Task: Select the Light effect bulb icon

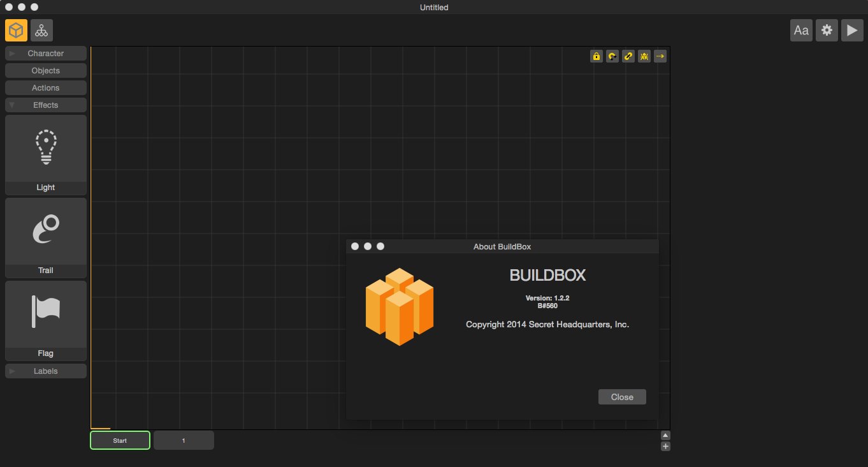Action: tap(46, 149)
